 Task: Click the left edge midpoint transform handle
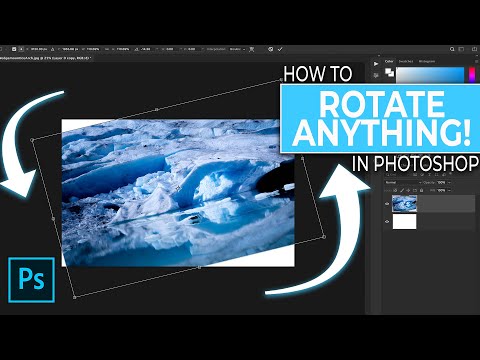[53, 219]
